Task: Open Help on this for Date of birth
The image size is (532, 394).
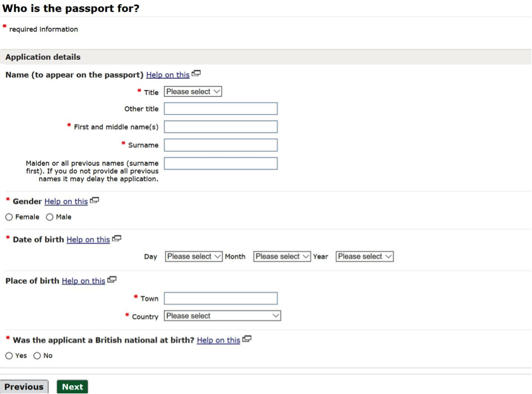Action: pos(88,240)
